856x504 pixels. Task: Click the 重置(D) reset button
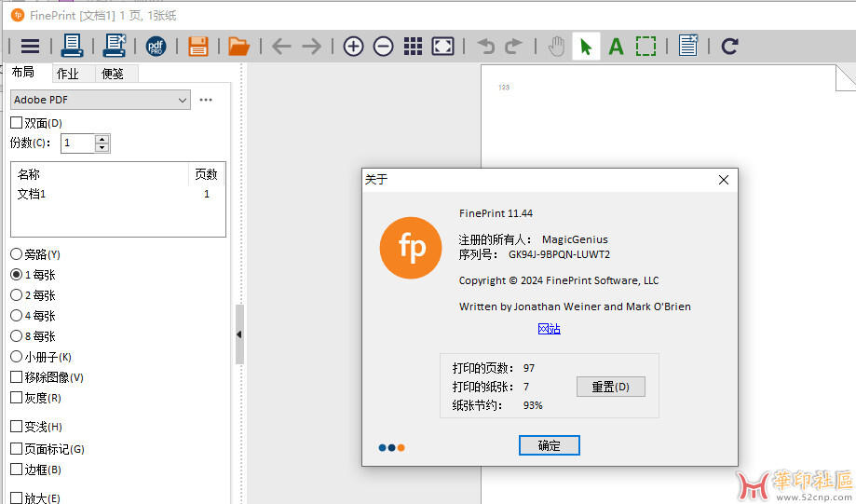click(x=611, y=387)
